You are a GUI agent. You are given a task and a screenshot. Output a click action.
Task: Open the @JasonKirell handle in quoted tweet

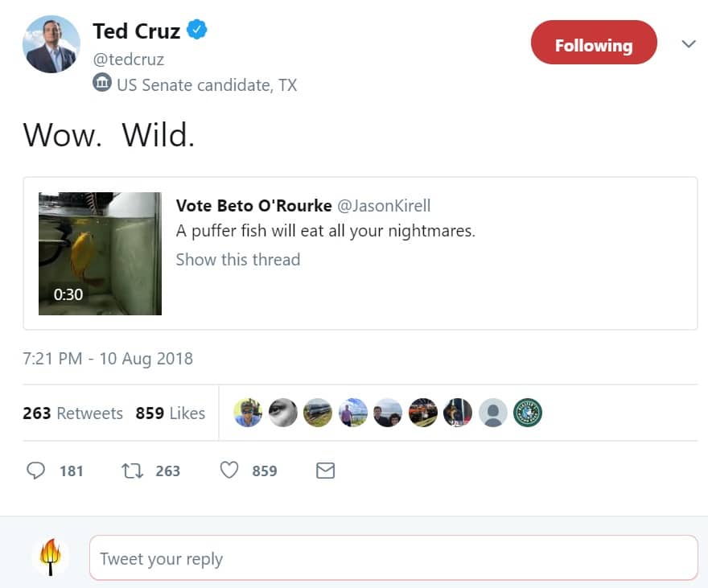[x=384, y=206]
